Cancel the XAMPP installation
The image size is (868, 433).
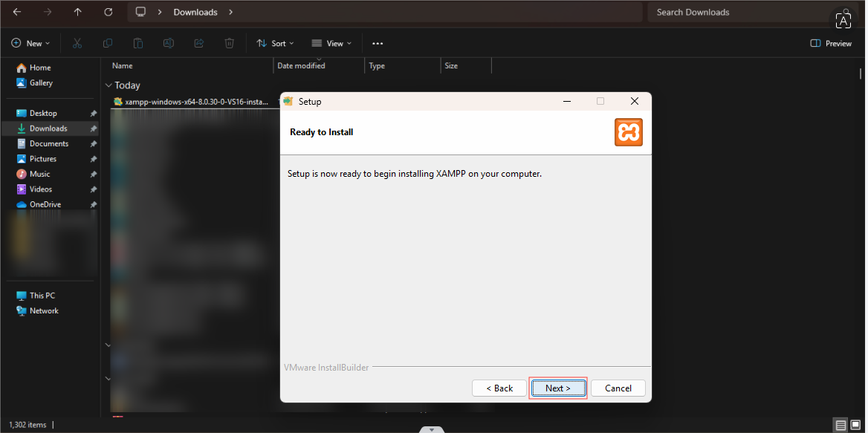pos(618,388)
